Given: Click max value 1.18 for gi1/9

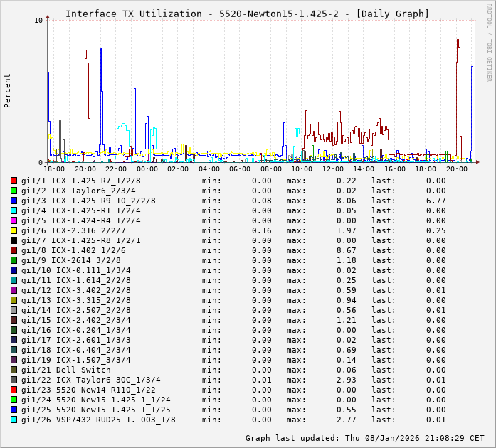Looking at the screenshot, I should [347, 260].
